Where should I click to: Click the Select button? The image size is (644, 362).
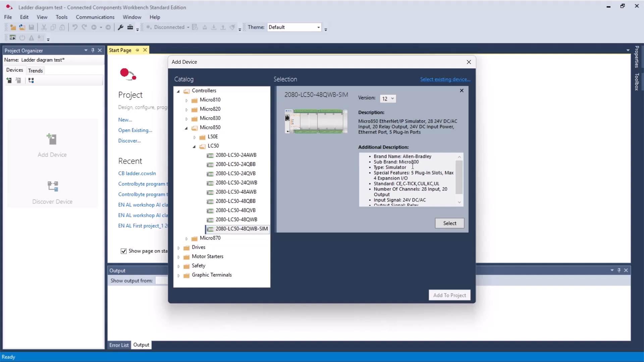tap(449, 223)
